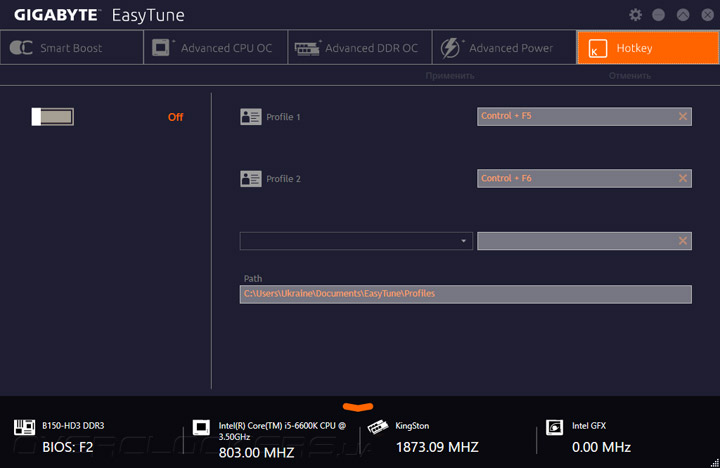The width and height of the screenshot is (720, 468).
Task: Click the memory icon near KingSton
Action: 377,427
